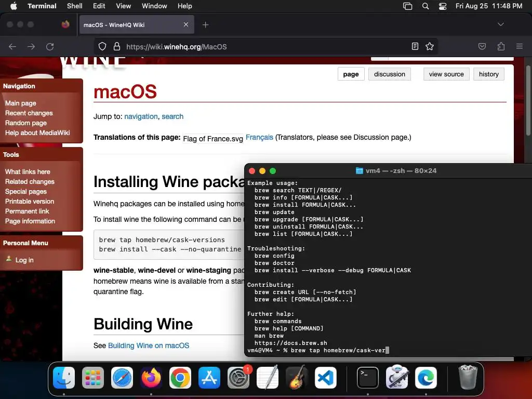
Task: Open Visual Studio Code from dock
Action: click(x=326, y=378)
